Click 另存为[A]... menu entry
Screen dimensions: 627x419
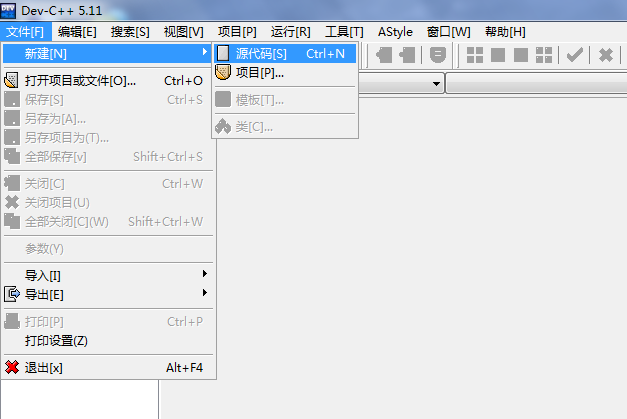pos(108,119)
